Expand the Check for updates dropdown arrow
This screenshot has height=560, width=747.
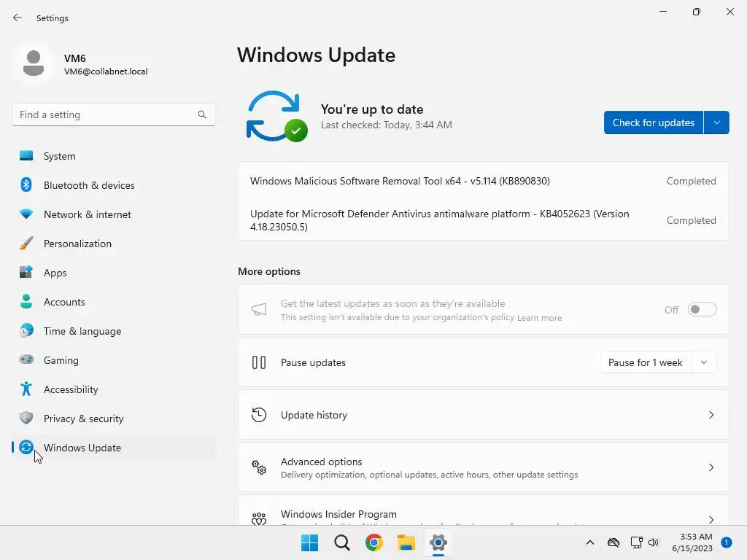tap(716, 122)
